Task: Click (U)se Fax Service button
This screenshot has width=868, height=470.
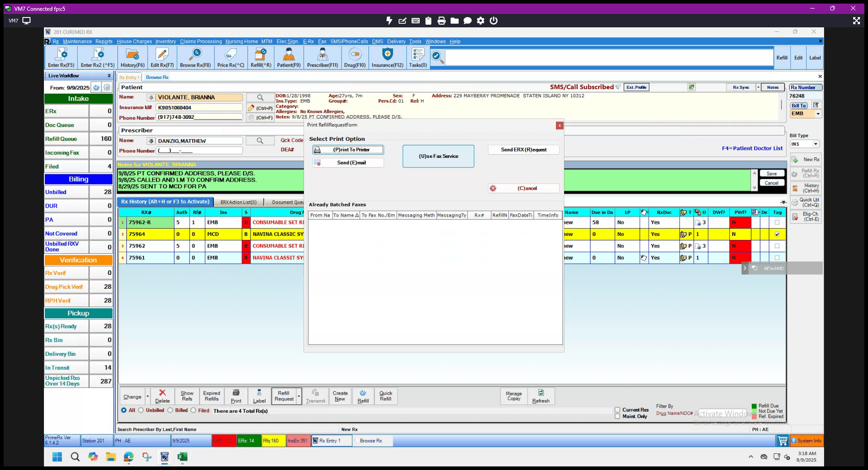Action: point(438,156)
